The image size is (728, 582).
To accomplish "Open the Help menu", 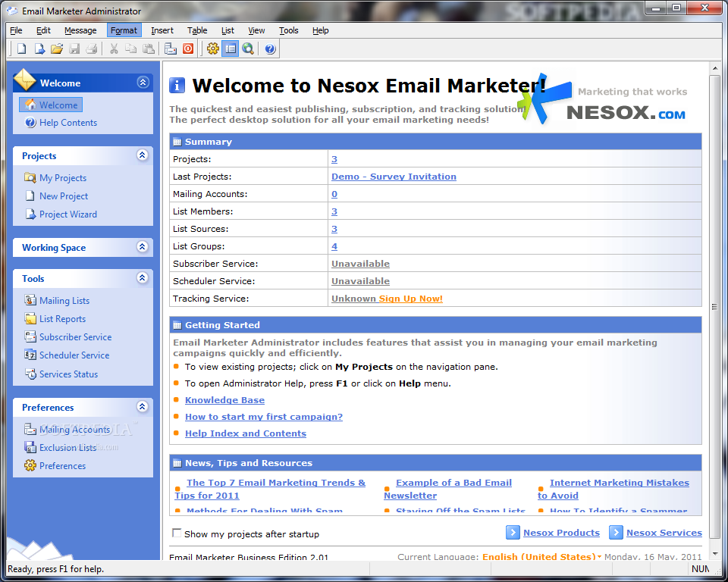I will pos(320,30).
